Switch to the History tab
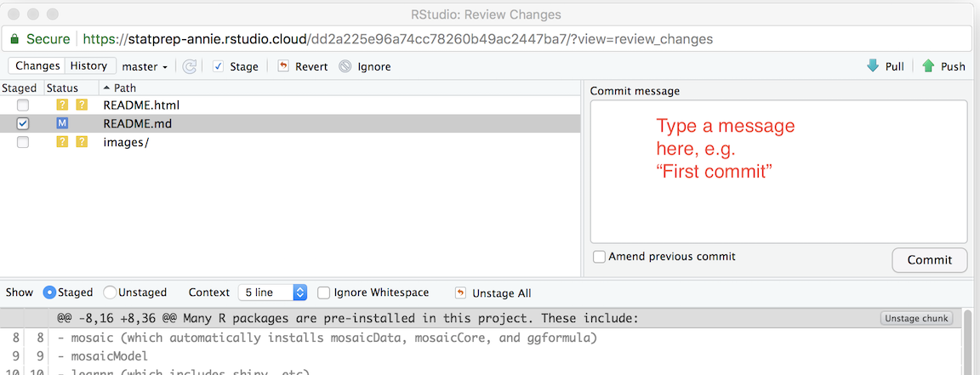Screen dimensions: 980x375 [88, 65]
